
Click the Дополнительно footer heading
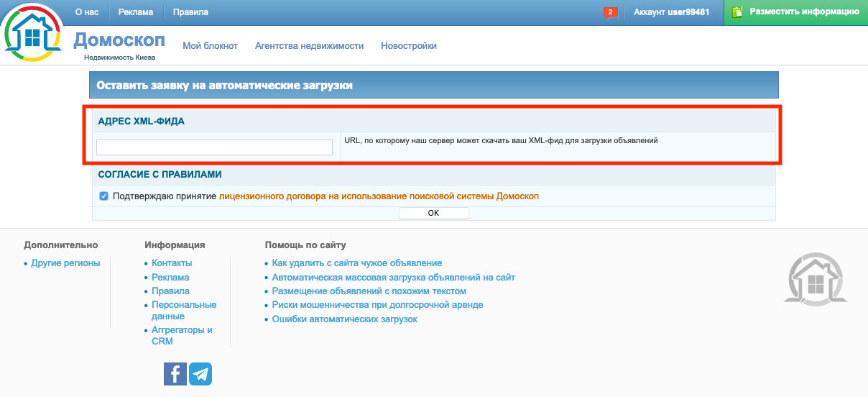pyautogui.click(x=61, y=245)
